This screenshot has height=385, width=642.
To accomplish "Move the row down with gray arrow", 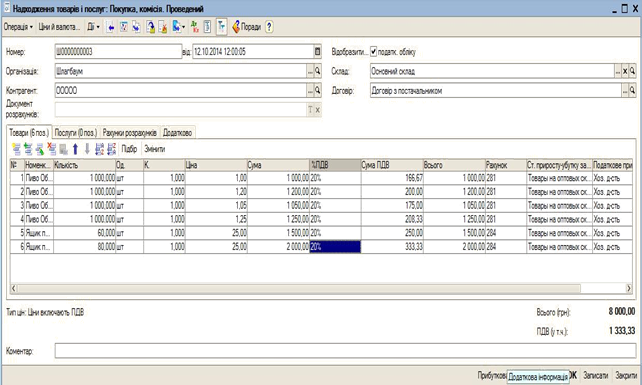I will coord(87,149).
